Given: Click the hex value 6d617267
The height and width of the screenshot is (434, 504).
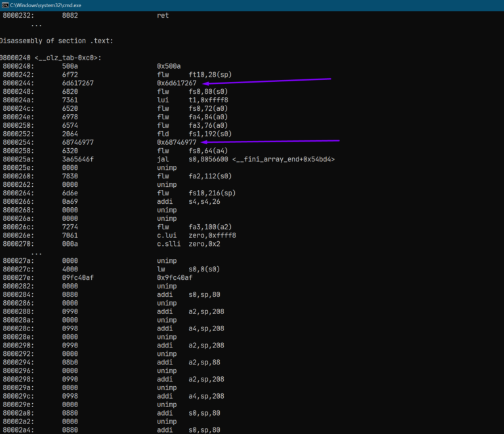Looking at the screenshot, I should point(78,83).
